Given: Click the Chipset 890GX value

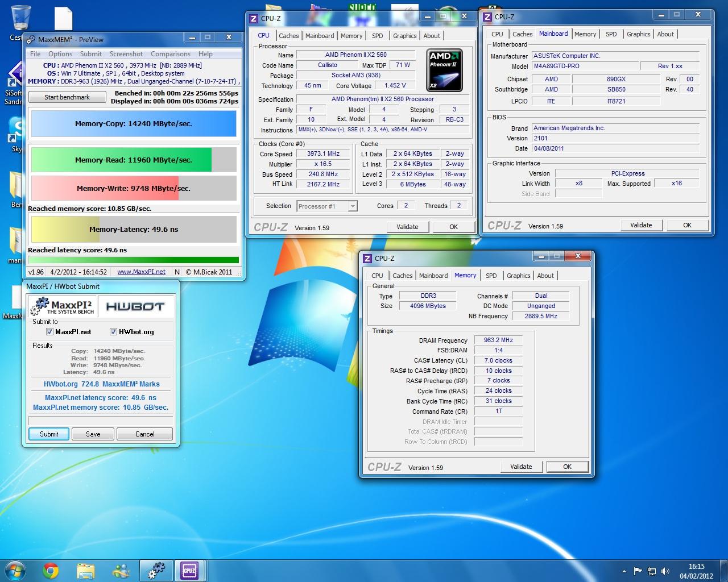Looking at the screenshot, I should 616,79.
